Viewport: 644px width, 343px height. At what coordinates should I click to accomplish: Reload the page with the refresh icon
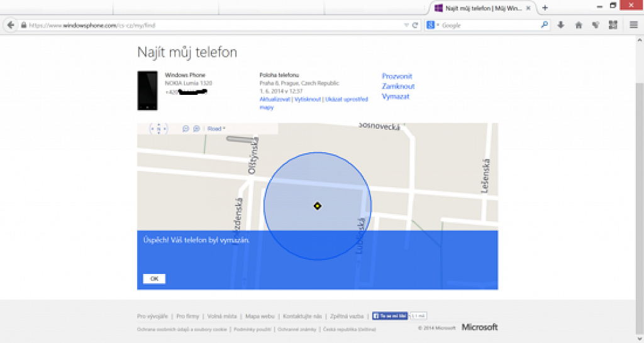(x=415, y=25)
